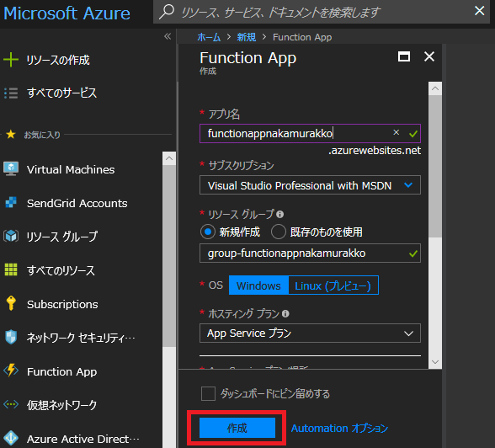Click the .azurewebsites.net suffix text
The height and width of the screenshot is (448, 495).
[375, 150]
